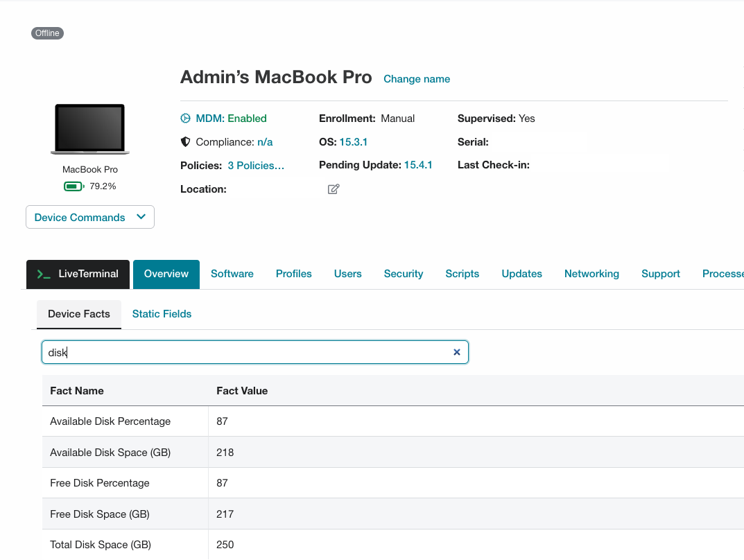
Task: Click the value 217 in the table
Action: click(225, 514)
